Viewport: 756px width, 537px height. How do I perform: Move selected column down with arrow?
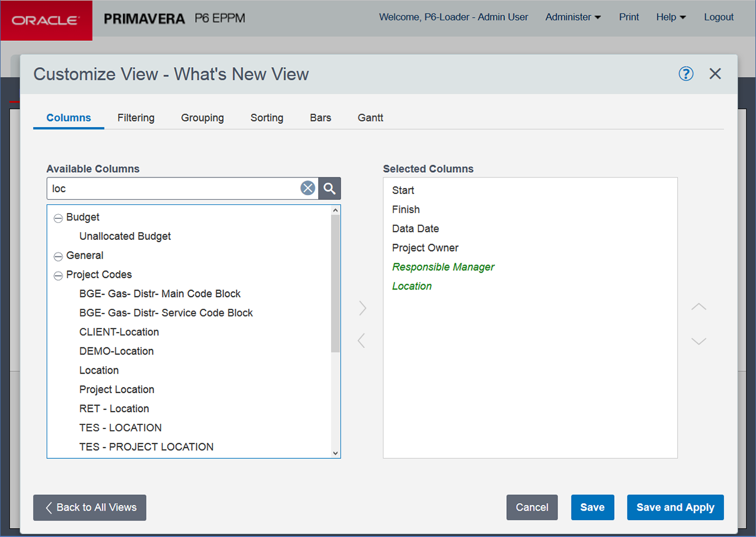tap(699, 341)
